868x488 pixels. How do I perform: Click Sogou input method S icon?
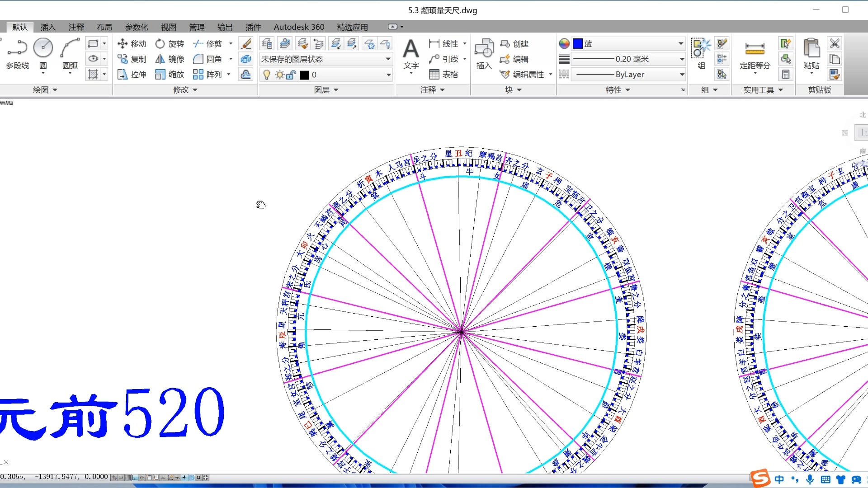(x=761, y=478)
